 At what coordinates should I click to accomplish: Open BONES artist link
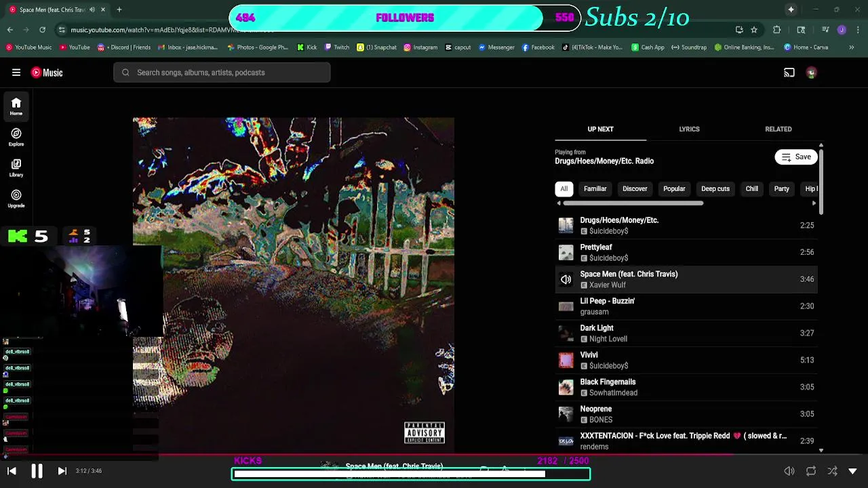(601, 420)
